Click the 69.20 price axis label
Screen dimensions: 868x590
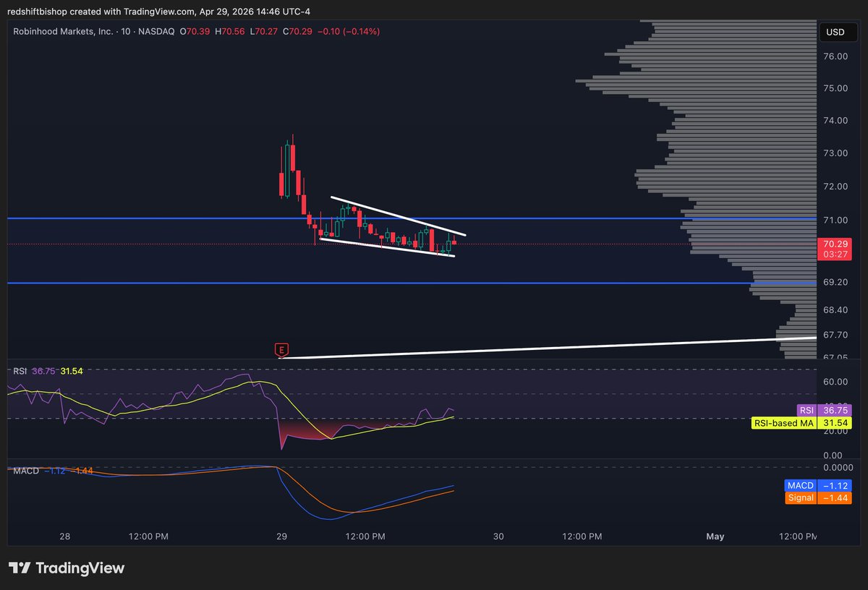[835, 282]
